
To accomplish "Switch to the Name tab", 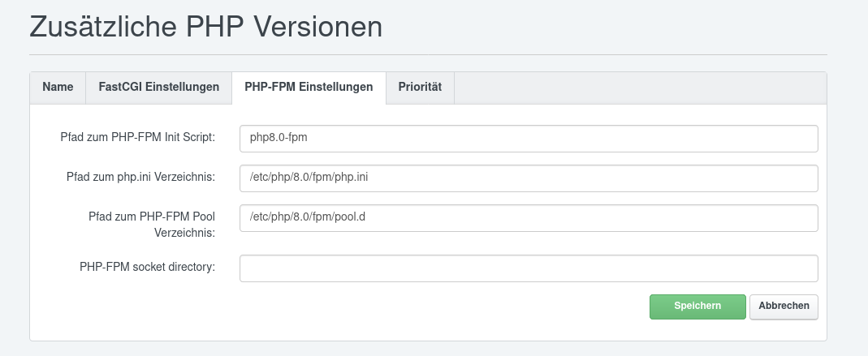I will (58, 88).
